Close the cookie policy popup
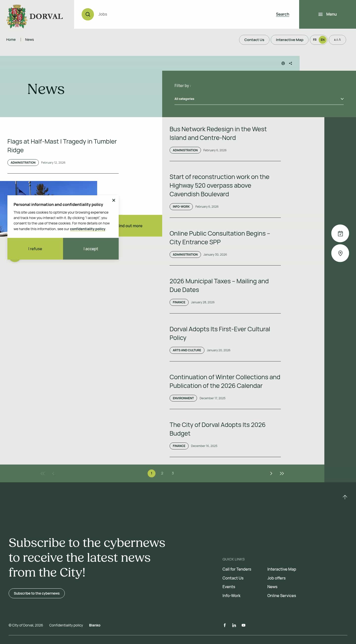The image size is (356, 644). [x=114, y=200]
